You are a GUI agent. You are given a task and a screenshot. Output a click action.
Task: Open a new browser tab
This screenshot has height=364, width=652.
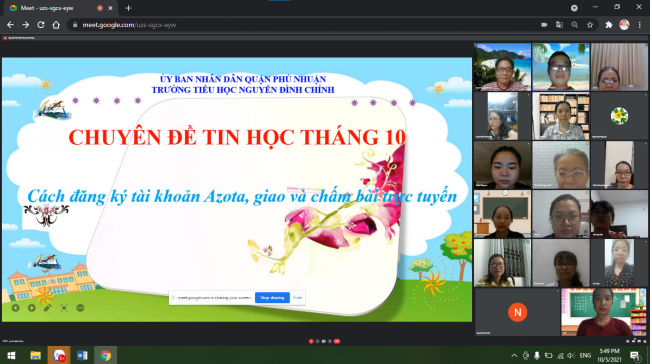click(x=128, y=8)
